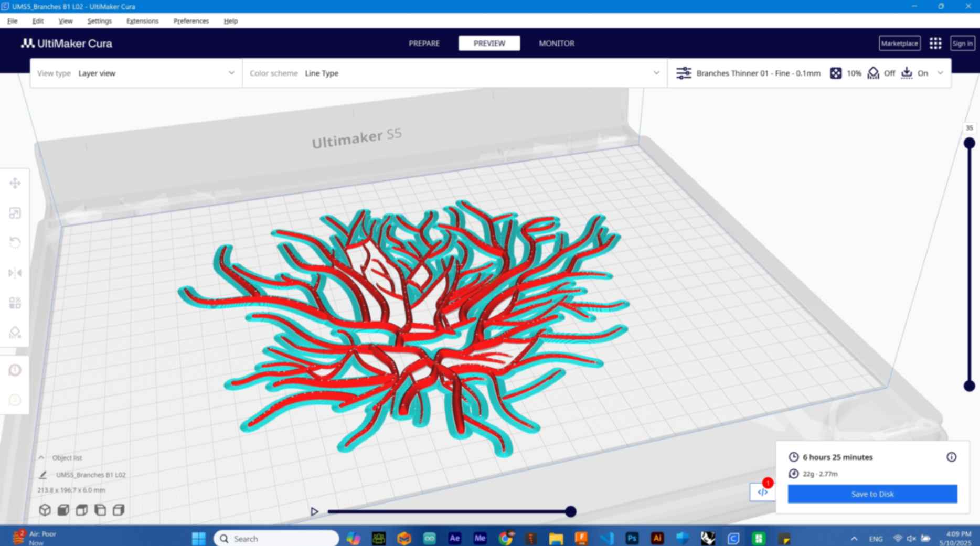Open the Per Model Settings tool
The image size is (980, 546).
tap(15, 303)
